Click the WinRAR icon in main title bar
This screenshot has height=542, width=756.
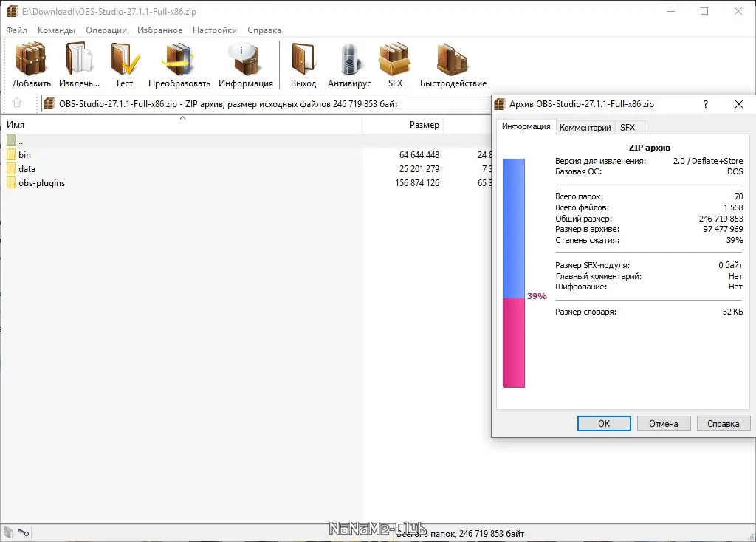[12, 11]
